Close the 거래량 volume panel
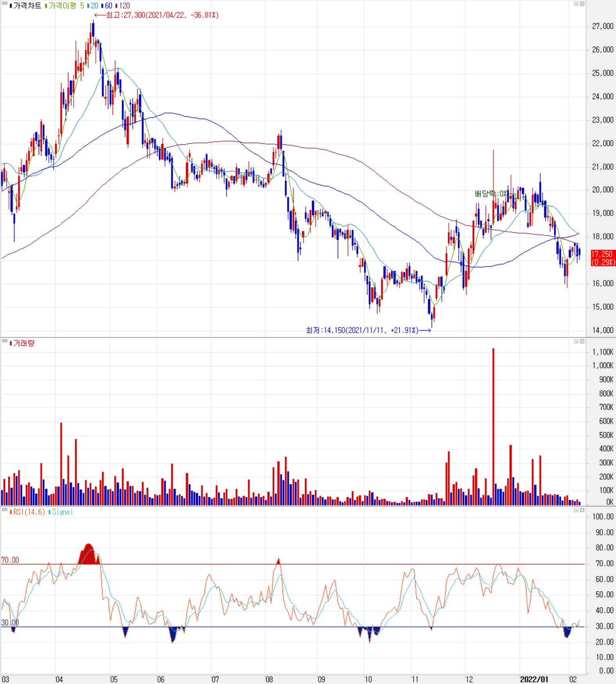 click(582, 341)
